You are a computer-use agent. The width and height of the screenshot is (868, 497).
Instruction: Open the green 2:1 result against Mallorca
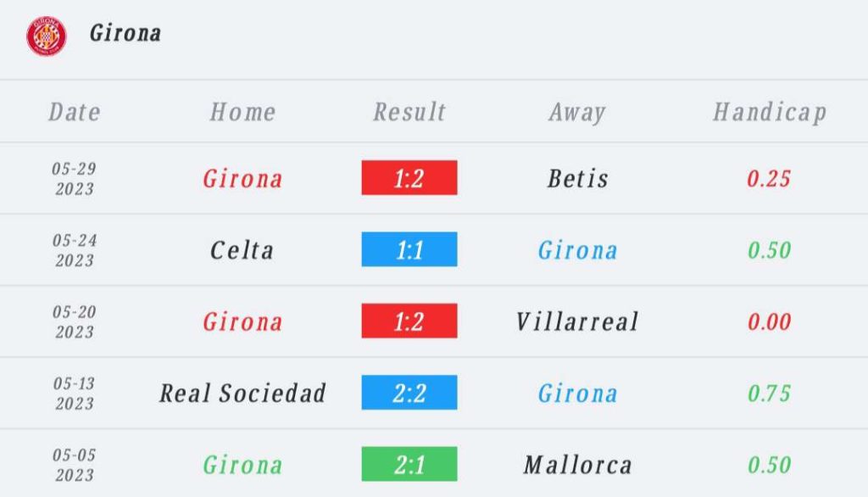coord(409,464)
